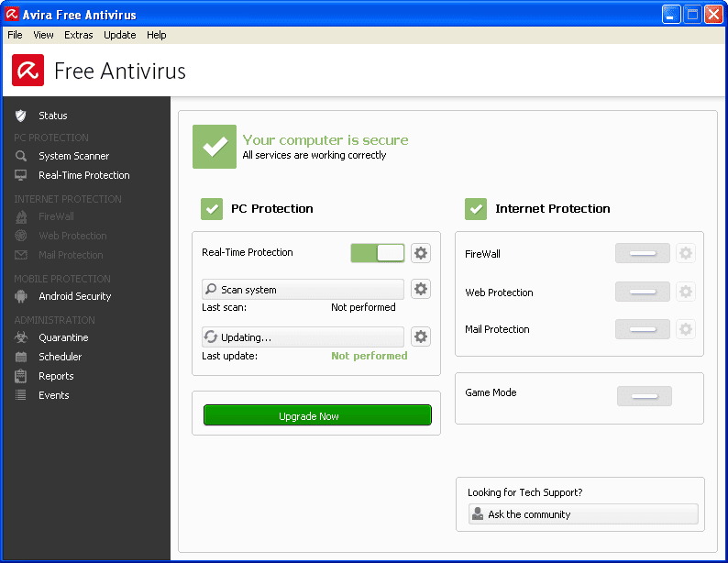Click the Real-Time Protection monitor icon

pyautogui.click(x=20, y=175)
